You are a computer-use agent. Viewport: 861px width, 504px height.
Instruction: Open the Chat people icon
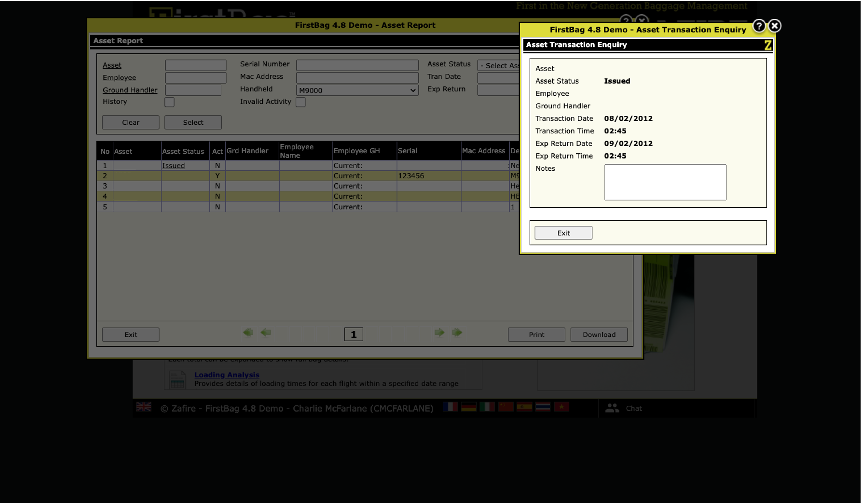click(612, 408)
